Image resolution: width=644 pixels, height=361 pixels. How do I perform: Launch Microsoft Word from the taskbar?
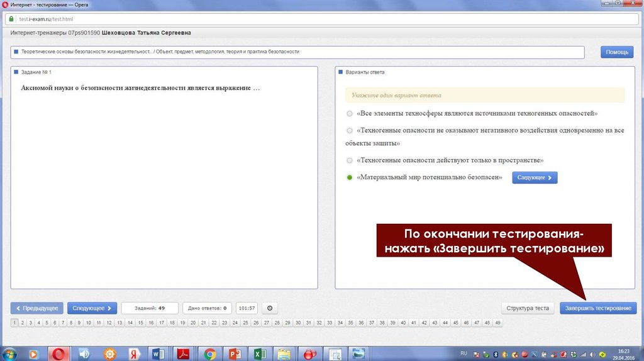coord(157,354)
